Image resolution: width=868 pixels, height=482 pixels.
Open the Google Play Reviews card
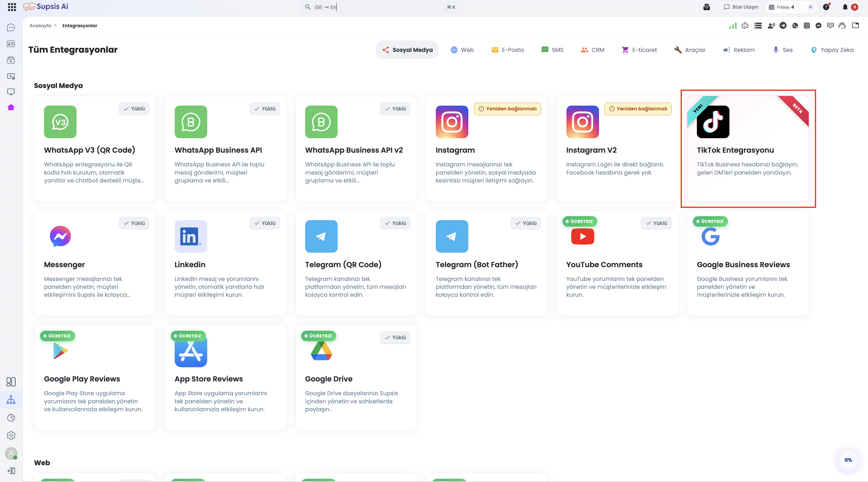pos(95,377)
